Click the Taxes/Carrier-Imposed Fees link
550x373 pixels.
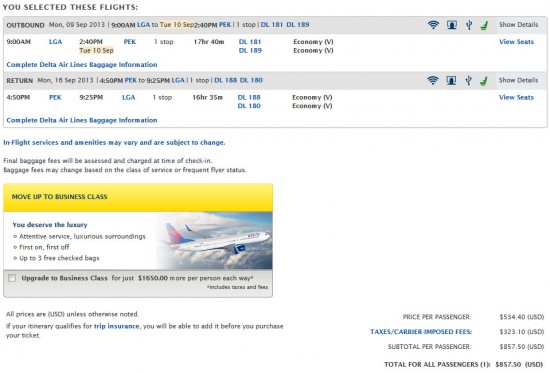pyautogui.click(x=421, y=332)
